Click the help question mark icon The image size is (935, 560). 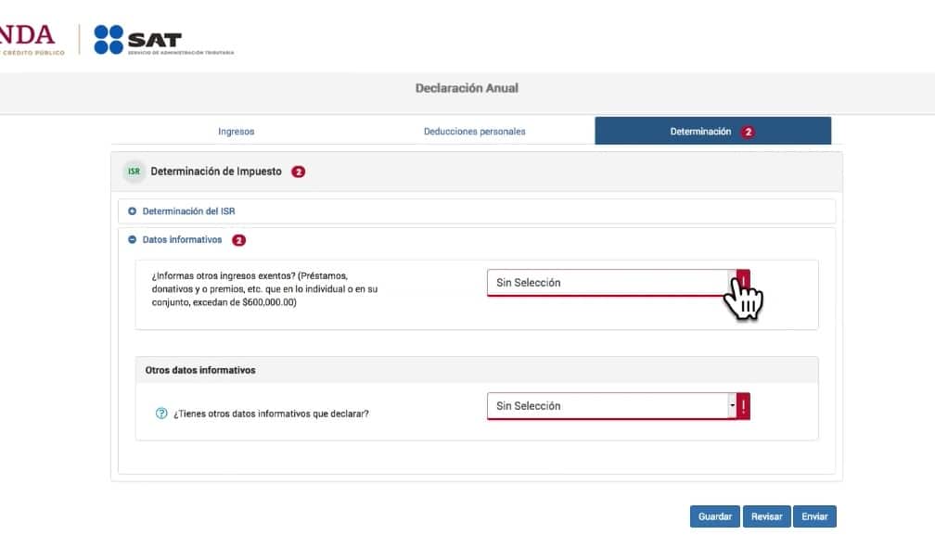[161, 414]
